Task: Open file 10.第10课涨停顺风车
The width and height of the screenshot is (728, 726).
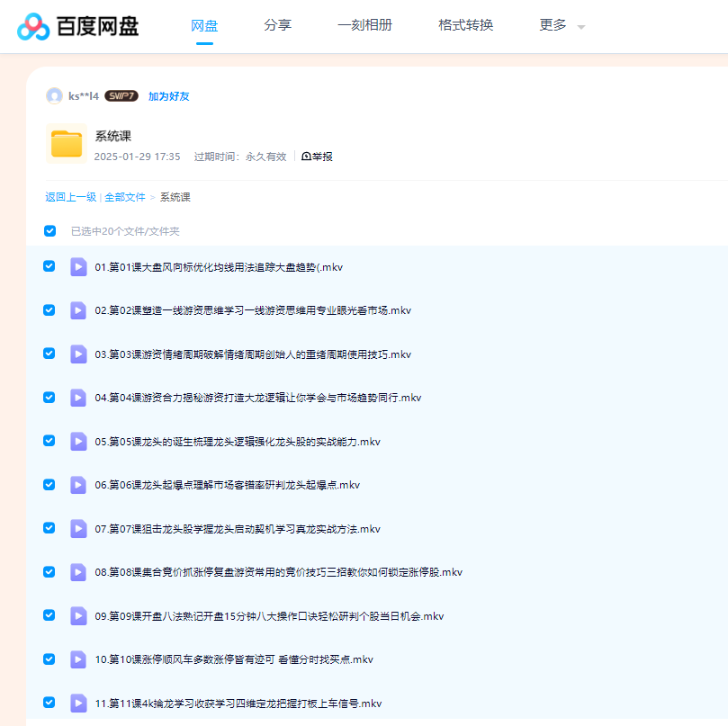Action: coord(234,659)
